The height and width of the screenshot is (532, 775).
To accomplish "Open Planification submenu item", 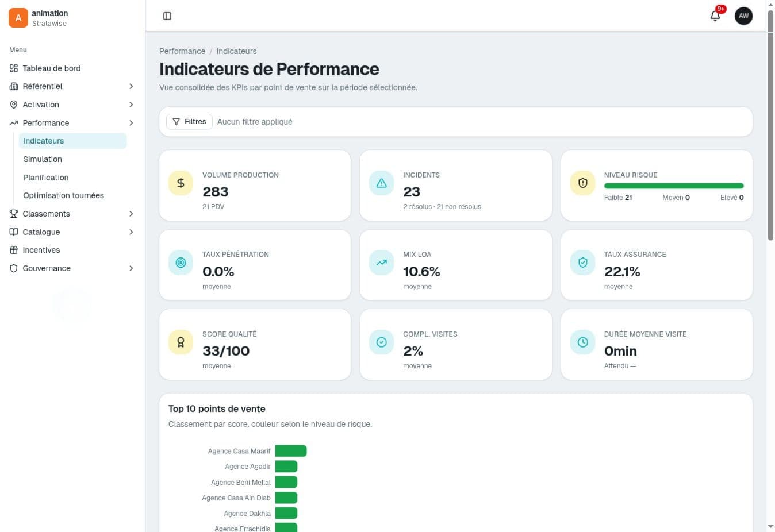I will coord(72,178).
